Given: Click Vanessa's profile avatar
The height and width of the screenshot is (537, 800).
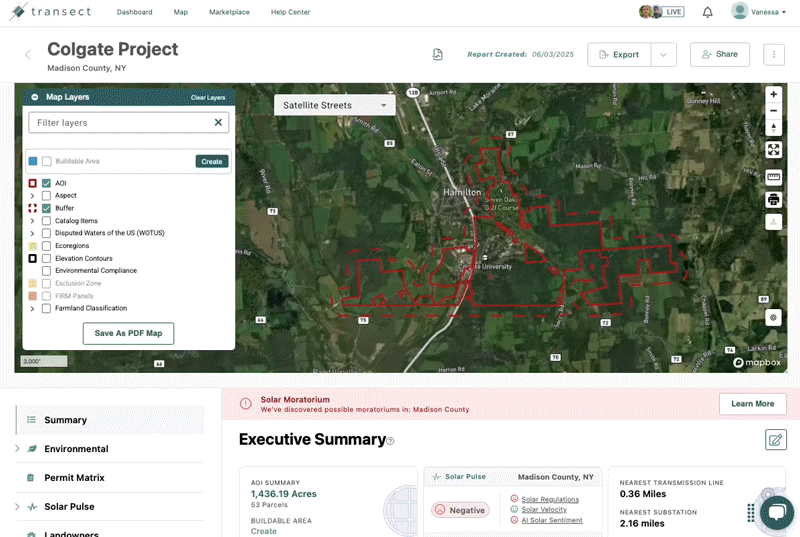Looking at the screenshot, I should pyautogui.click(x=739, y=11).
